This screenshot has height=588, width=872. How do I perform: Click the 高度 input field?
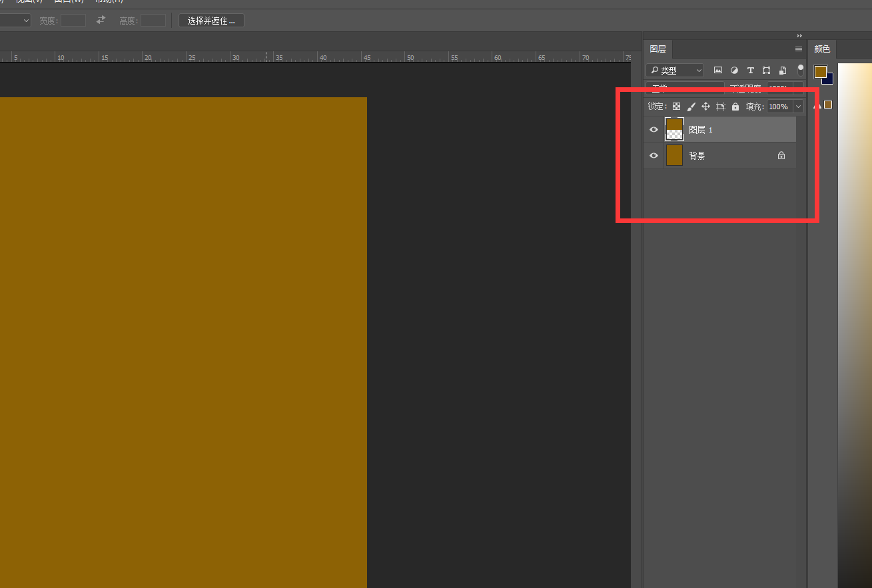click(x=153, y=21)
